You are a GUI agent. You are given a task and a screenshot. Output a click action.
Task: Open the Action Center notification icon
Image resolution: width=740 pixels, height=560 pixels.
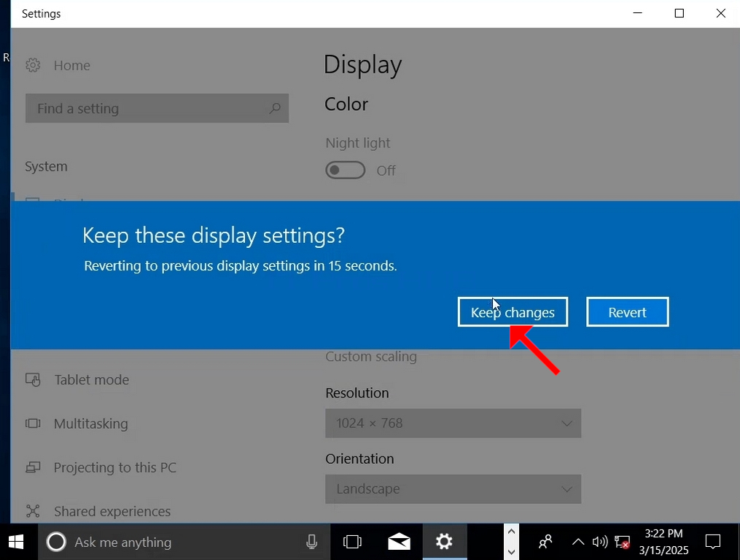(712, 542)
